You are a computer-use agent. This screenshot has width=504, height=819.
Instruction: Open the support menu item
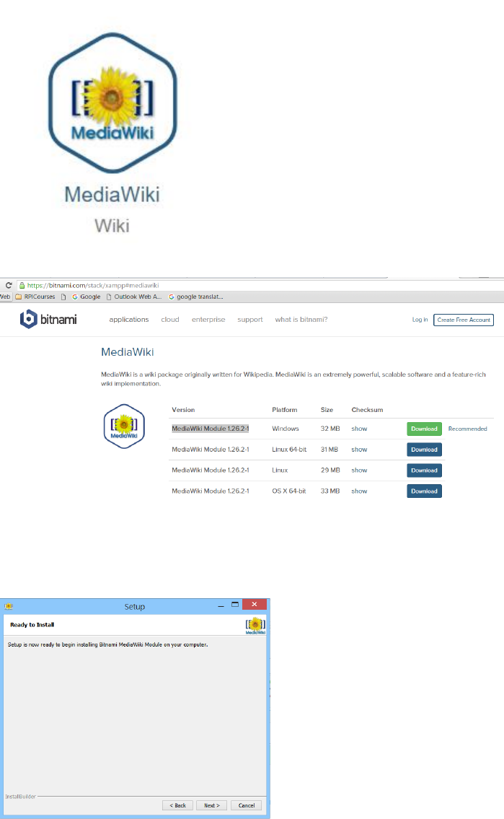[x=250, y=320]
